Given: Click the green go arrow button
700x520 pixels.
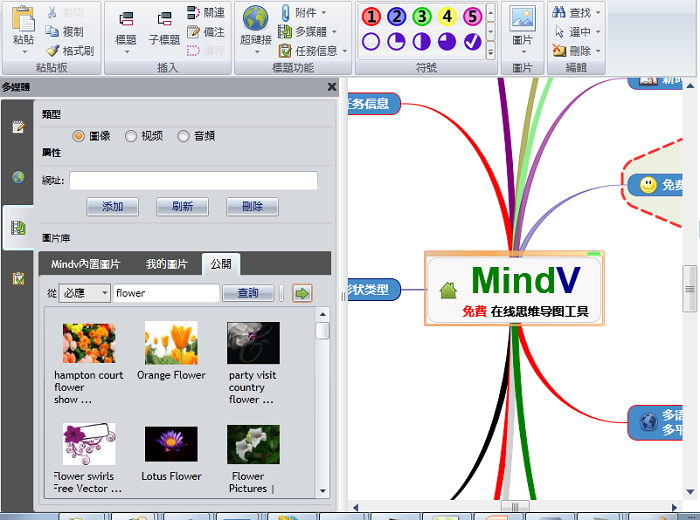Looking at the screenshot, I should [302, 293].
